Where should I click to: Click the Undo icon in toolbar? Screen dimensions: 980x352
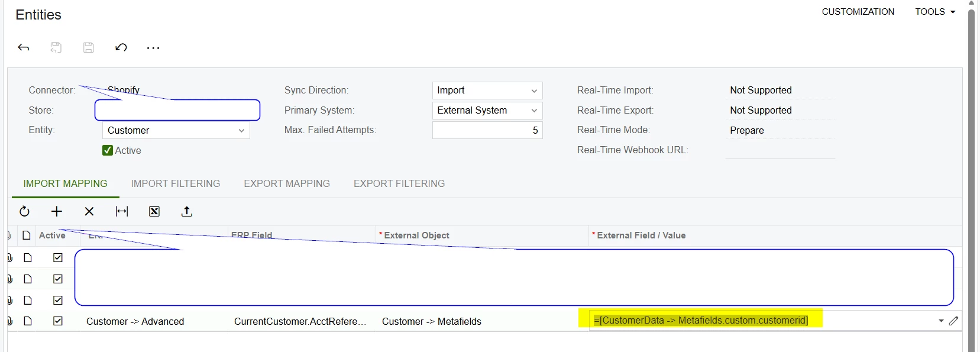coord(121,47)
